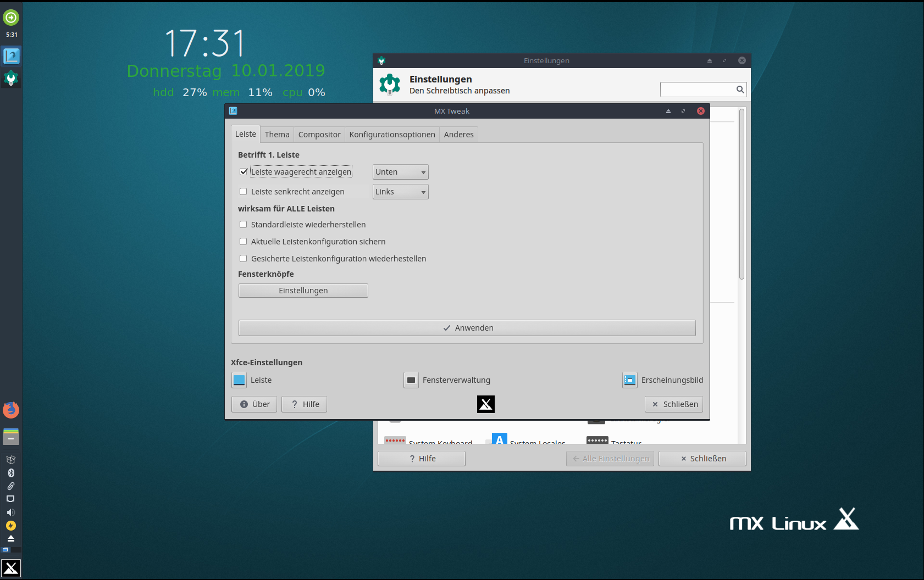Open the MX start menu button
The width and height of the screenshot is (924, 580).
[x=11, y=568]
